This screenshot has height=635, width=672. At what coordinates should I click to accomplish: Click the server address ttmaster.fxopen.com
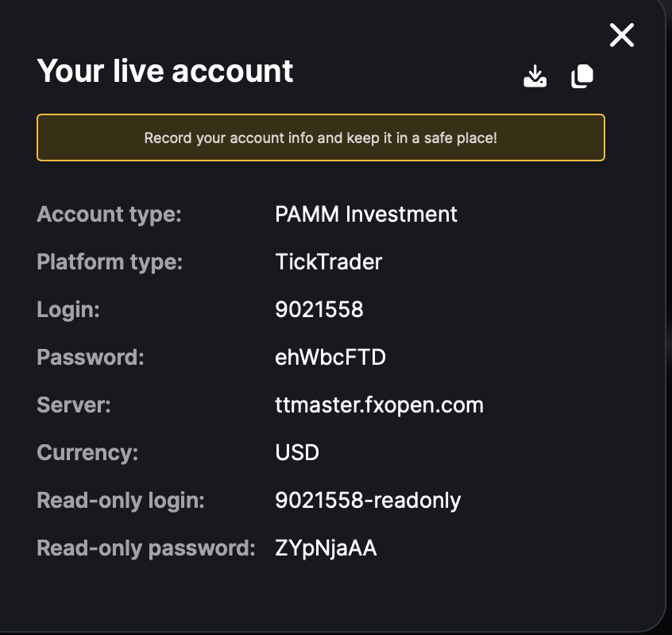click(x=379, y=405)
